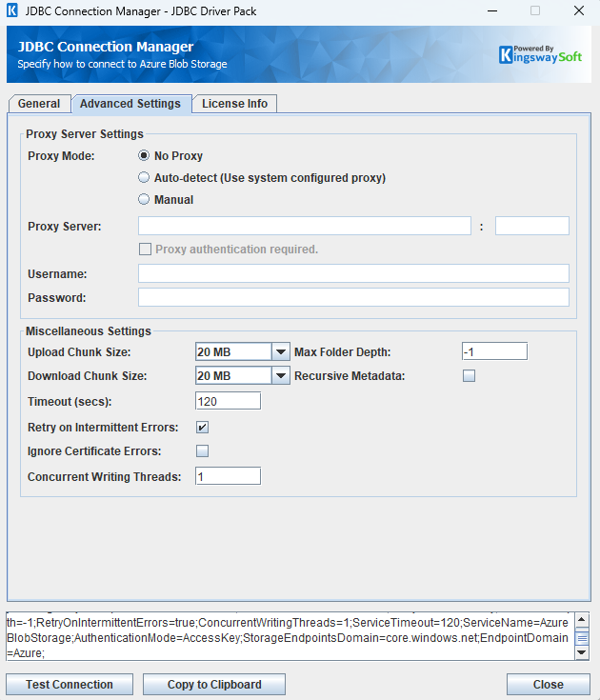
Task: Click the Retry on Intermittent Errors: label
Action: [x=103, y=428]
